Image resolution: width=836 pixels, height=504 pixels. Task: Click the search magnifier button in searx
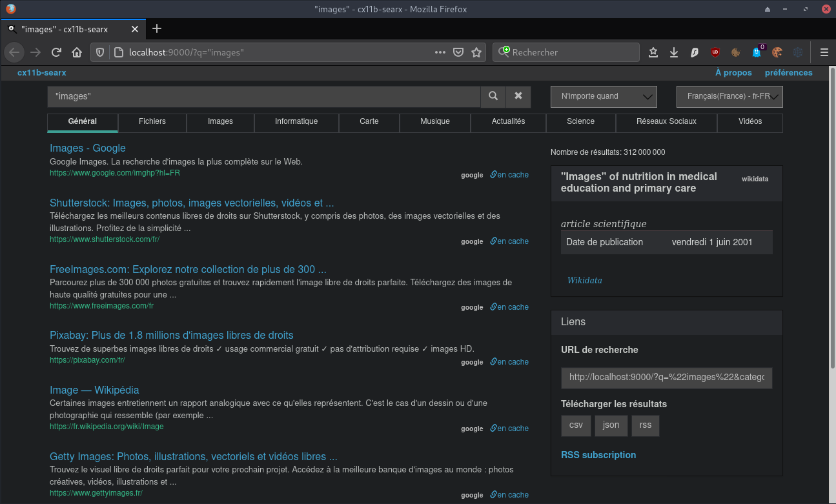point(493,96)
